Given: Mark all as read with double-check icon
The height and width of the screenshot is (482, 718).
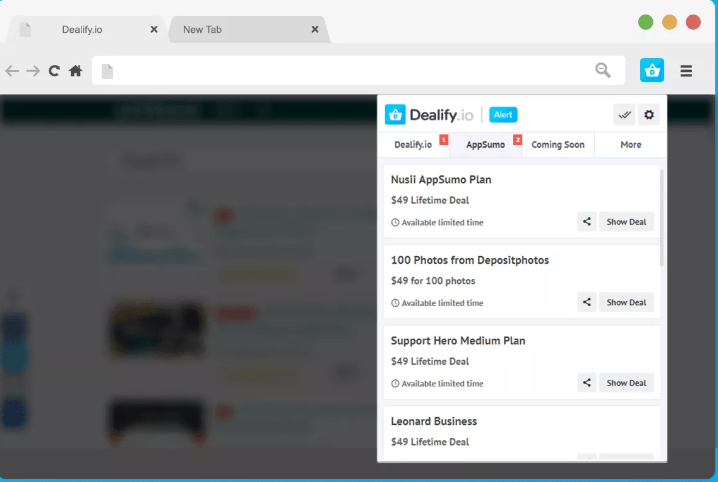Looking at the screenshot, I should tap(624, 114).
